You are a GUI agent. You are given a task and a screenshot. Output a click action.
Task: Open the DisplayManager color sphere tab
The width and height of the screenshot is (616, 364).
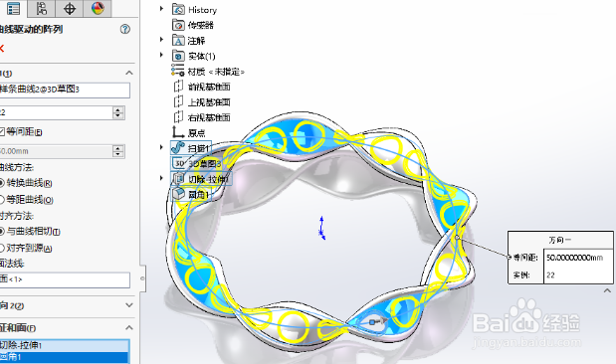(x=98, y=9)
